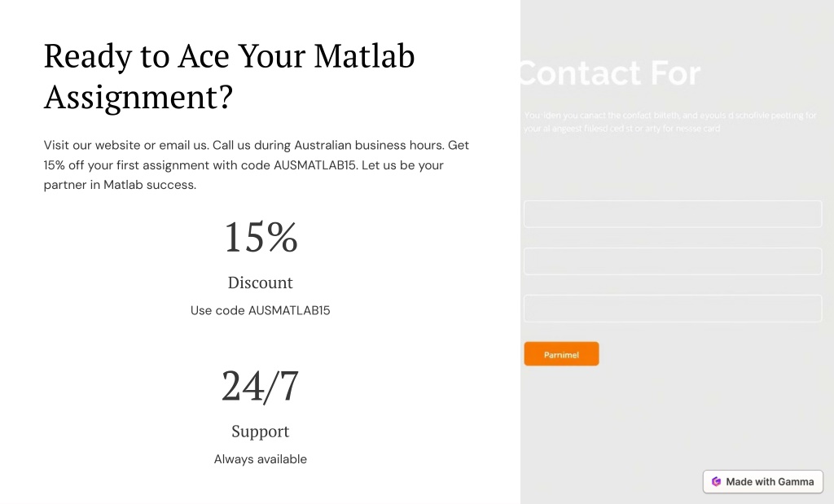Image resolution: width=834 pixels, height=504 pixels.
Task: Click the Gamma logo icon in badge
Action: 716,482
